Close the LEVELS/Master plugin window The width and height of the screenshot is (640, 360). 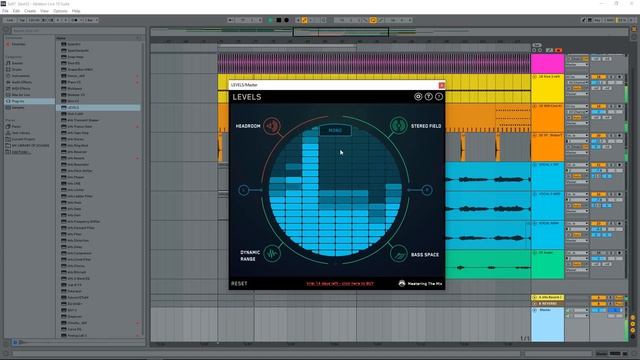pos(441,85)
